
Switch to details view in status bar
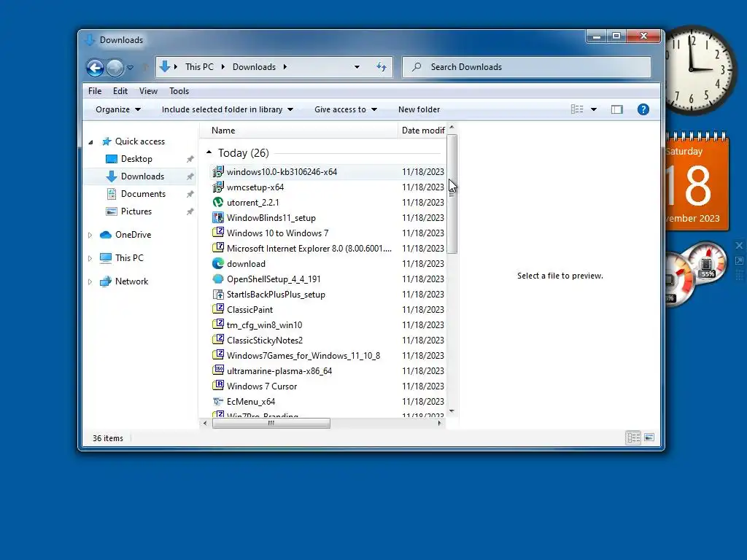pyautogui.click(x=633, y=437)
